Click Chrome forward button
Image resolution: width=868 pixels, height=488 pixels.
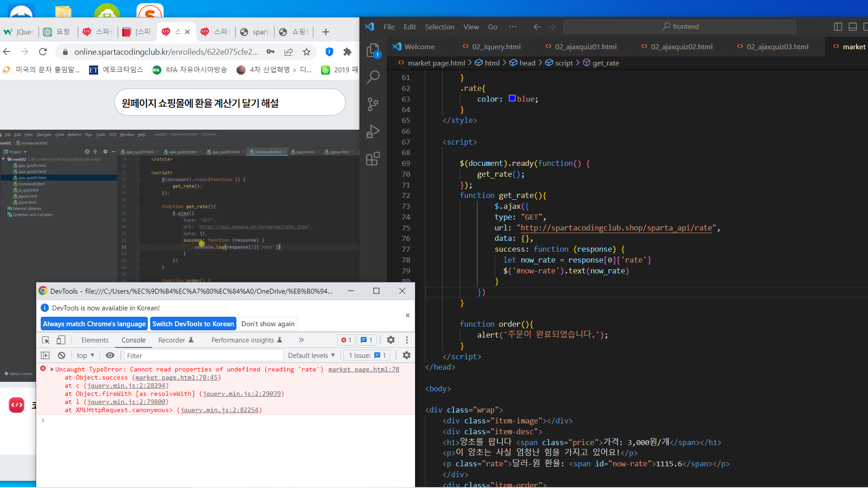[24, 52]
